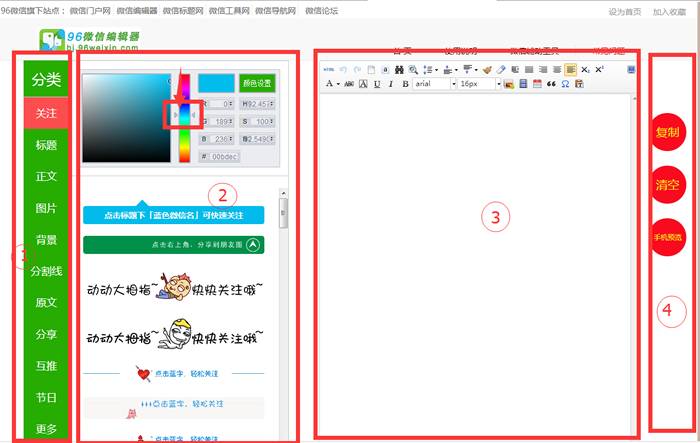Open the paragraph-down dropdown arrow beside the format painter
Viewport: 700px width, 443px height.
(x=476, y=70)
